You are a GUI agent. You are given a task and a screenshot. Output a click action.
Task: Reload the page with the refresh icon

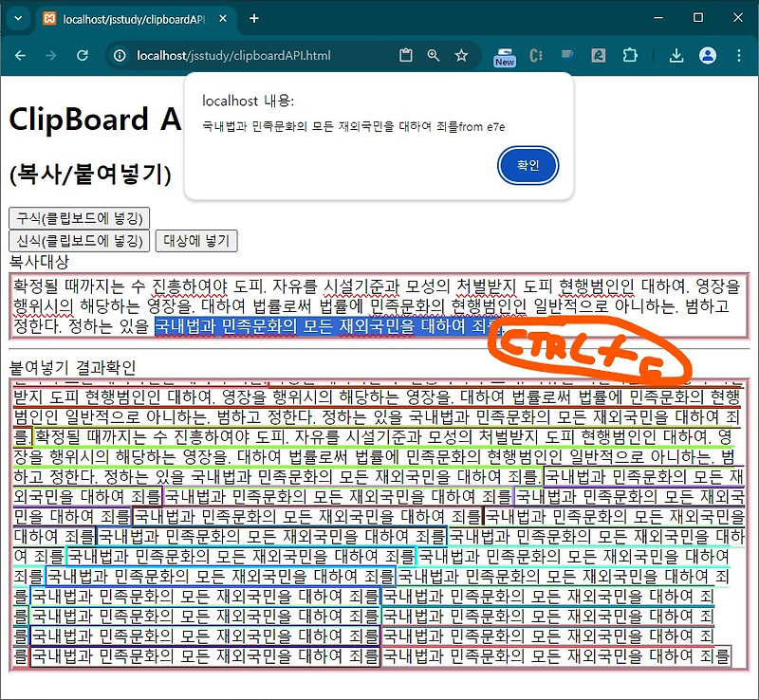(x=83, y=56)
